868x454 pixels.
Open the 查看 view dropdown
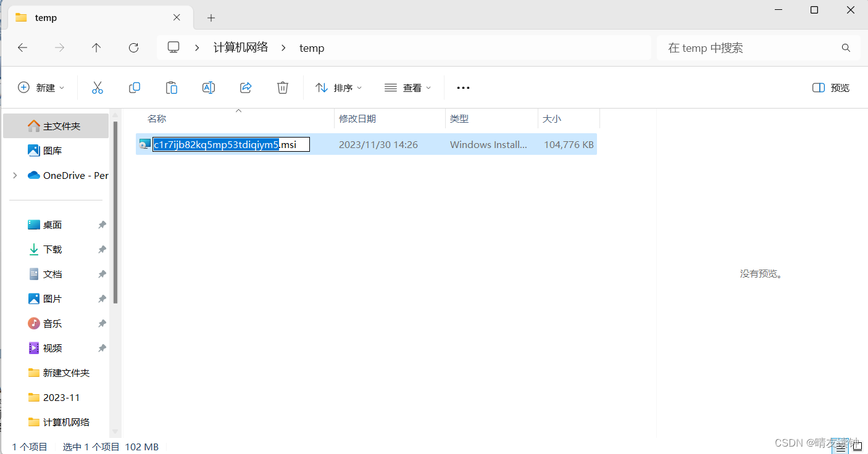407,88
